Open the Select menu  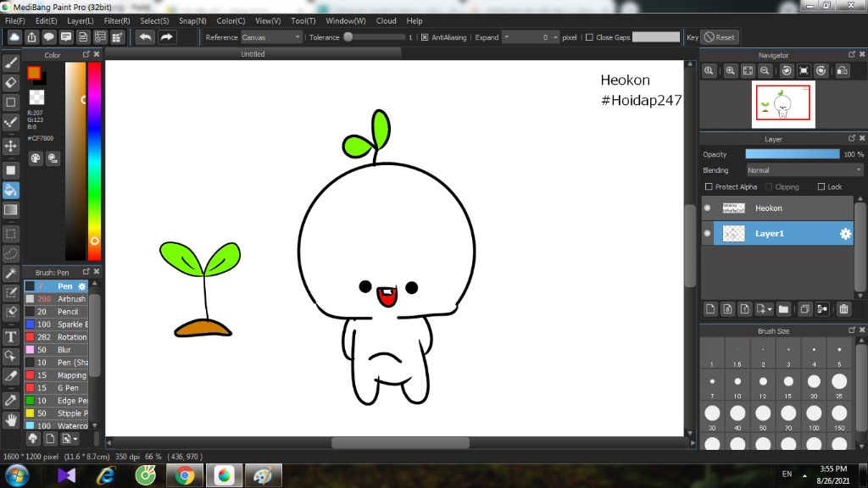click(x=154, y=21)
